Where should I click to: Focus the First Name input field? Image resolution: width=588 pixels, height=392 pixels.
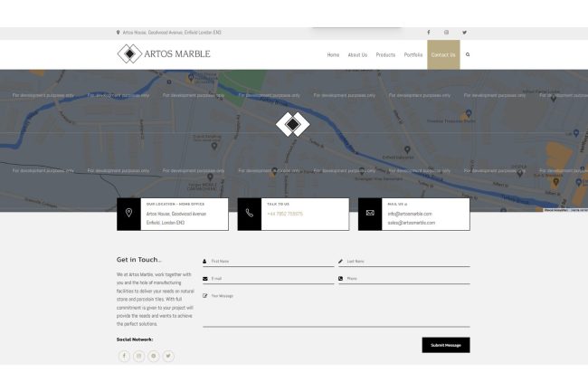tap(271, 261)
